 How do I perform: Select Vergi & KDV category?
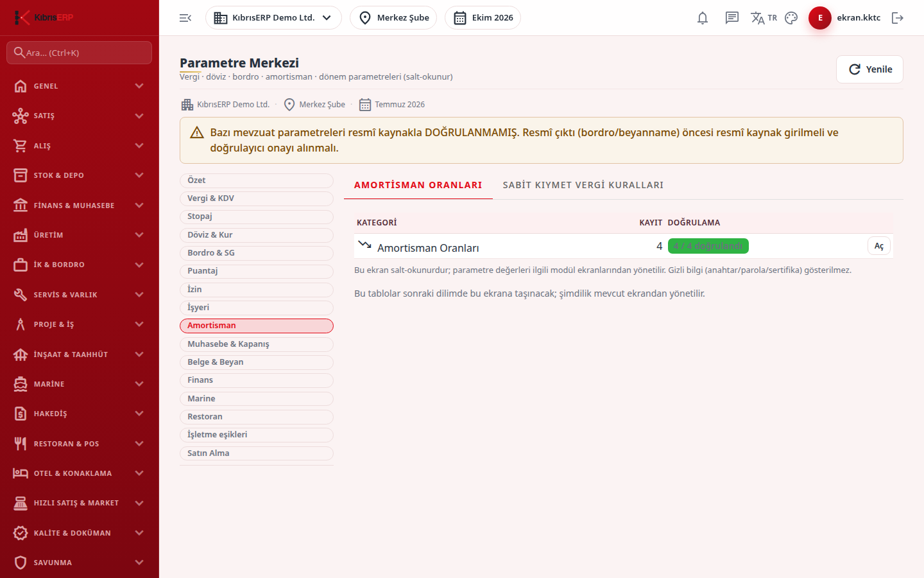coord(257,198)
